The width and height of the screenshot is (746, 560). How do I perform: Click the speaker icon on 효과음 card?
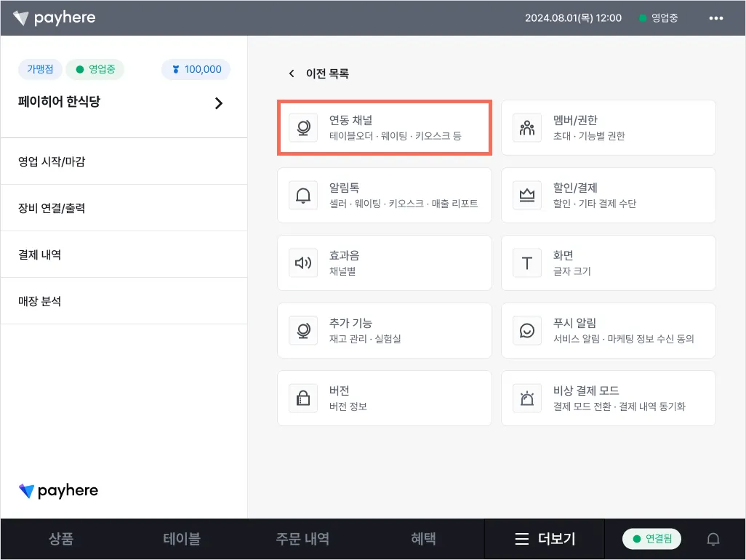(x=303, y=263)
